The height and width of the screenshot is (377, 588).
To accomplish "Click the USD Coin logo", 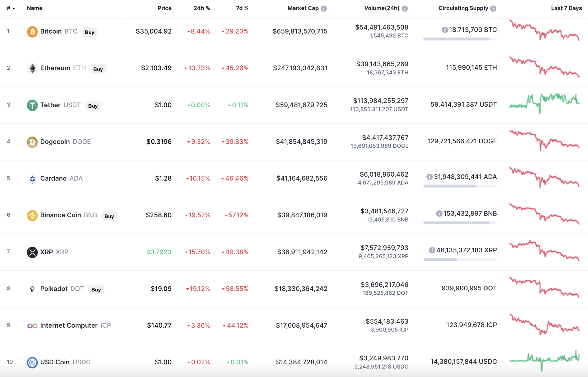I will 32,362.
